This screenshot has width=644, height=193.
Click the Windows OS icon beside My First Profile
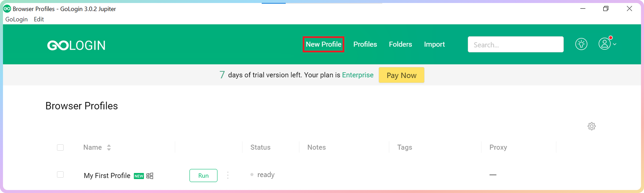(150, 176)
